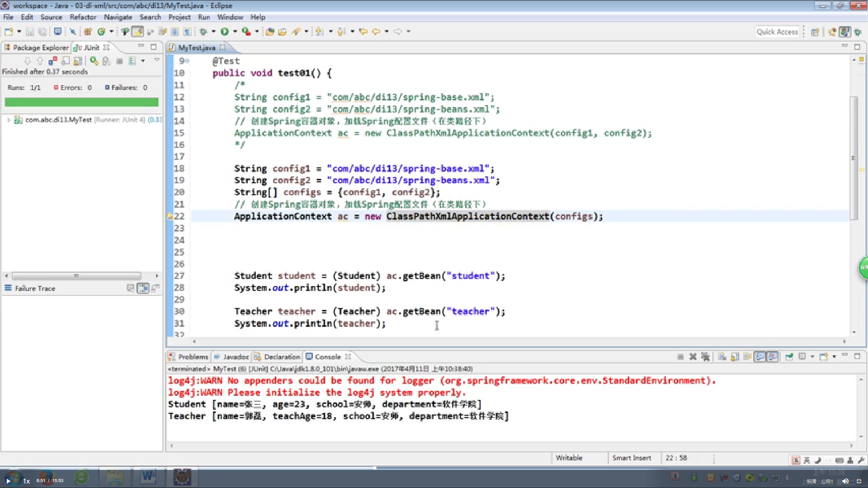
Task: Expand the com.abc.di13.MyTest tree node
Action: (x=9, y=120)
